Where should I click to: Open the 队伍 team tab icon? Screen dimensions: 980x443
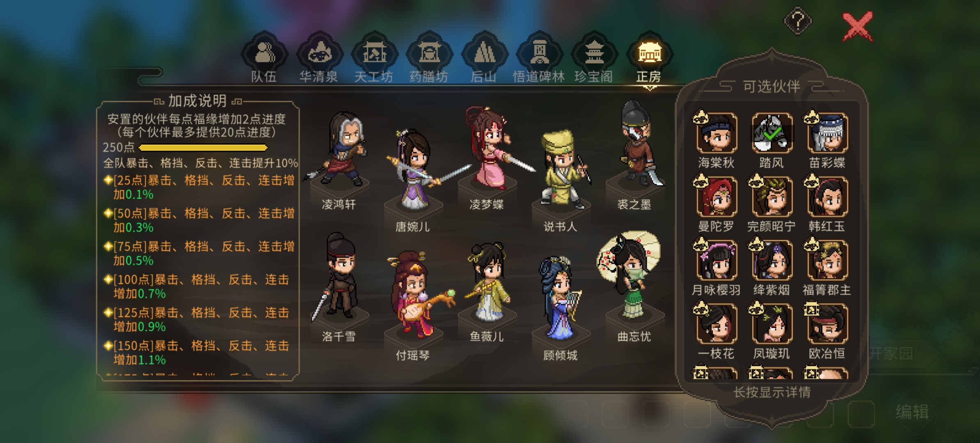point(264,53)
